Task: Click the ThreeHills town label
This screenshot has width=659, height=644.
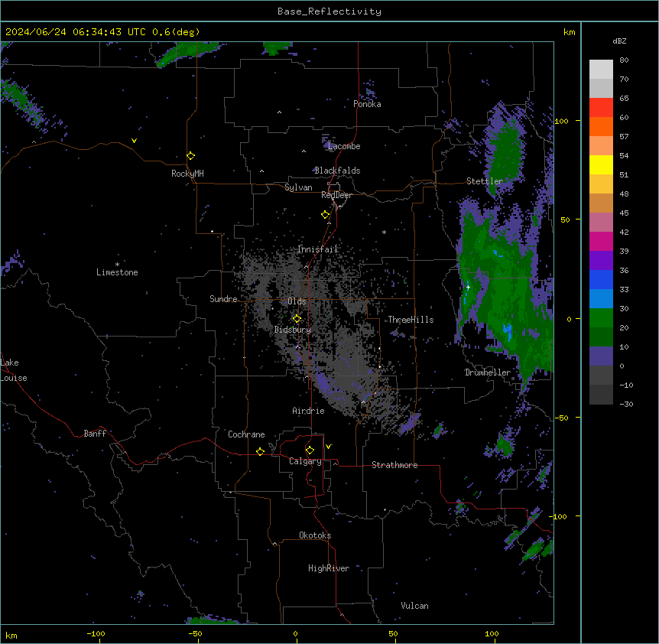Action: 411,320
